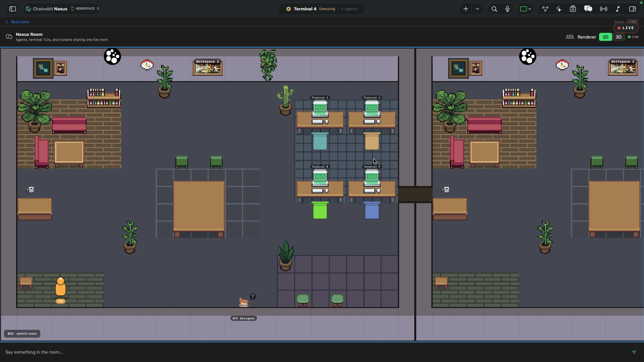Switch renderer to 3D
The width and height of the screenshot is (644, 362).
coord(619,37)
